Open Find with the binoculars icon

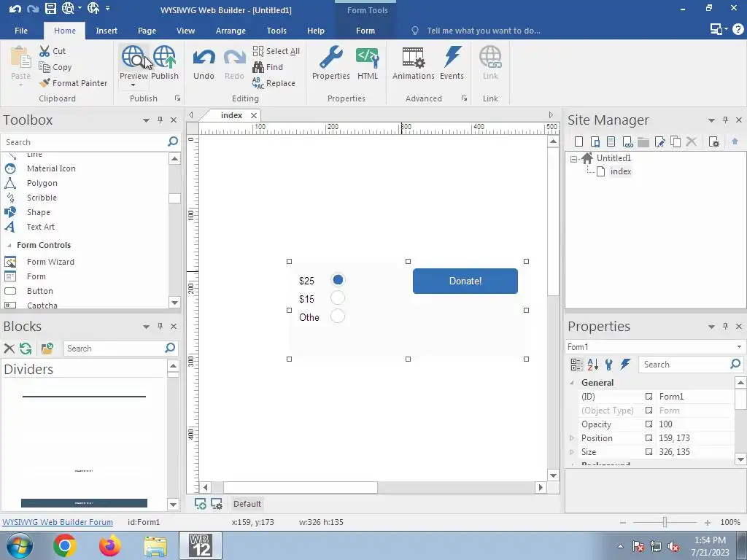(x=268, y=67)
